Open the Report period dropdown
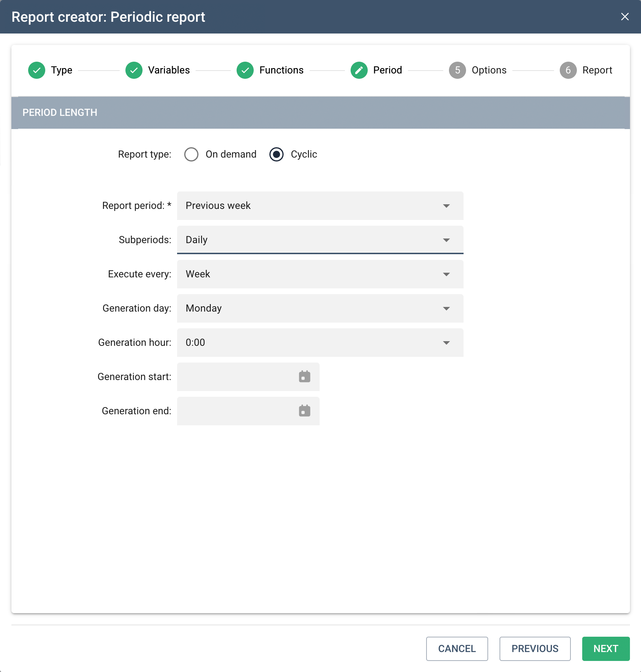The height and width of the screenshot is (672, 641). [x=320, y=206]
